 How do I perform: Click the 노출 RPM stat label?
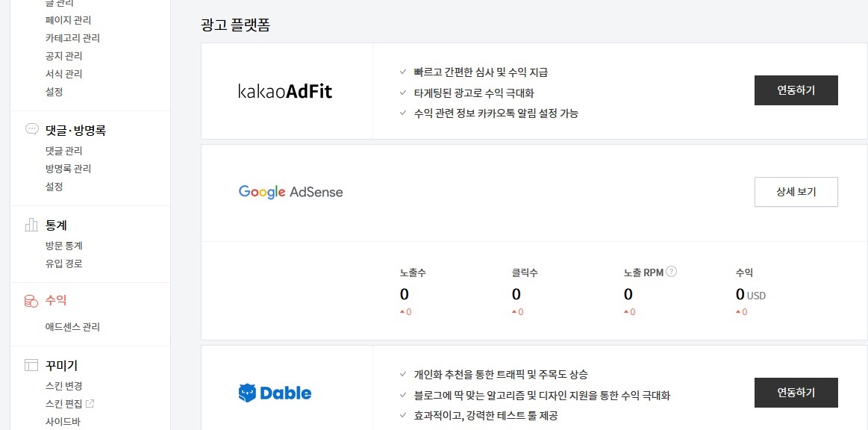643,272
